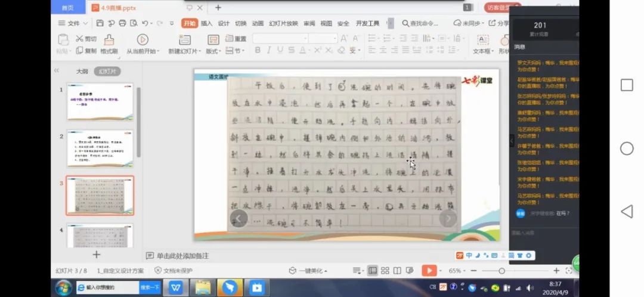This screenshot has width=644, height=297.
Task: Open the 审阅 Review ribbon tab
Action: coord(309,23)
